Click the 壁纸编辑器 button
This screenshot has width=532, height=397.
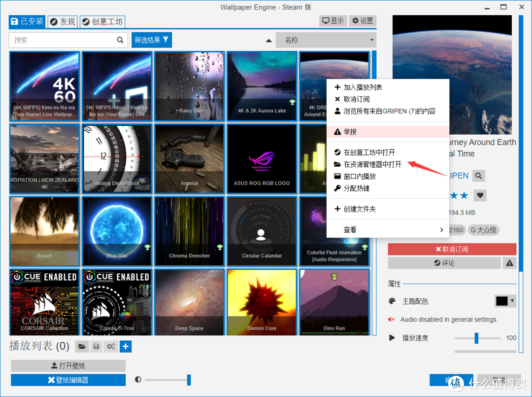coord(68,380)
